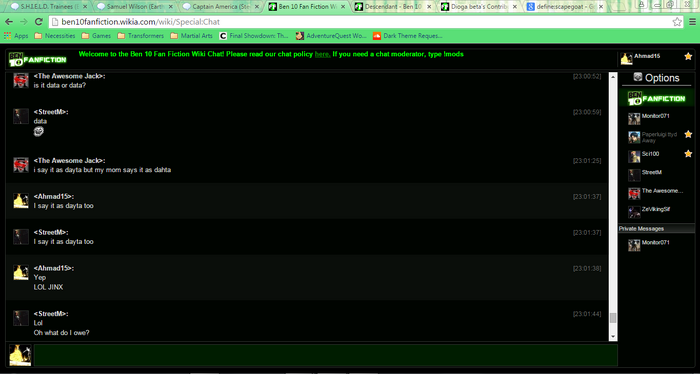Screen dimensions: 700x374
Task: Open the Chrome menu icon
Action: coord(692,22)
